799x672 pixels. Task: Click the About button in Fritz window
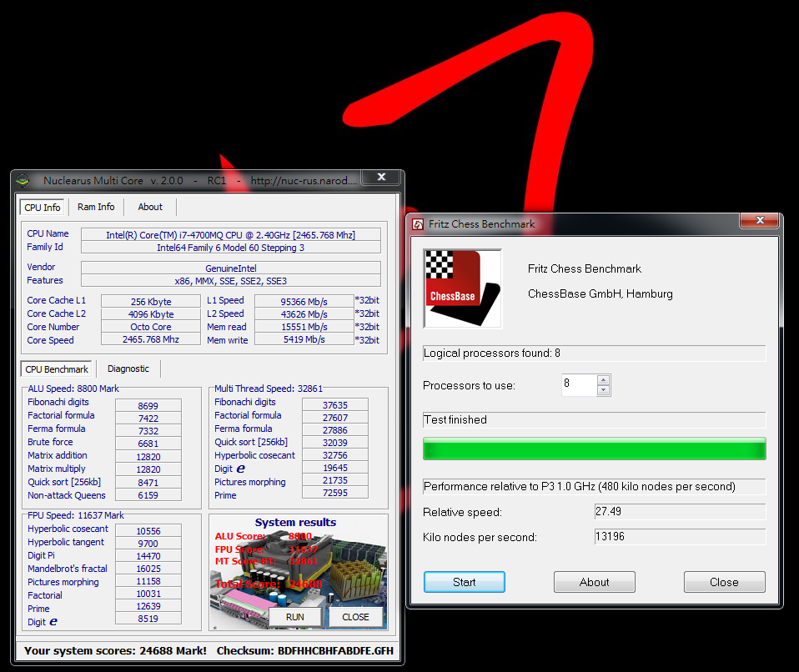[594, 582]
